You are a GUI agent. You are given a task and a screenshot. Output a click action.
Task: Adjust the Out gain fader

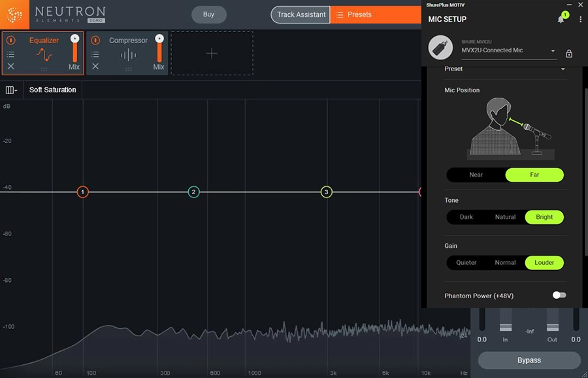[552, 326]
